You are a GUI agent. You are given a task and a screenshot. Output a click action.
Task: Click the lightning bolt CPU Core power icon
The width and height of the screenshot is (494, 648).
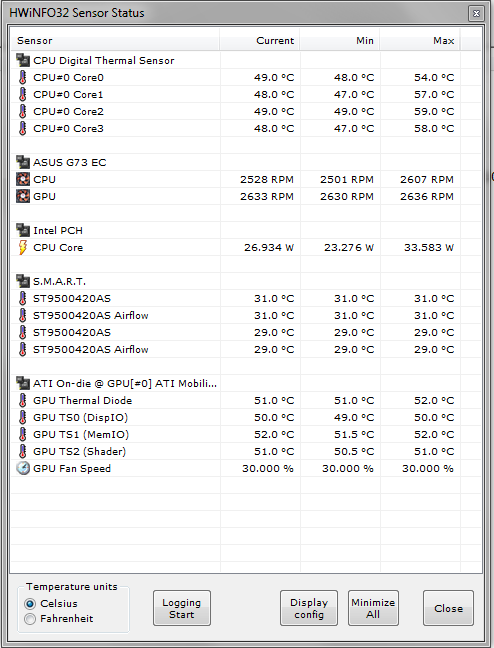pyautogui.click(x=23, y=247)
